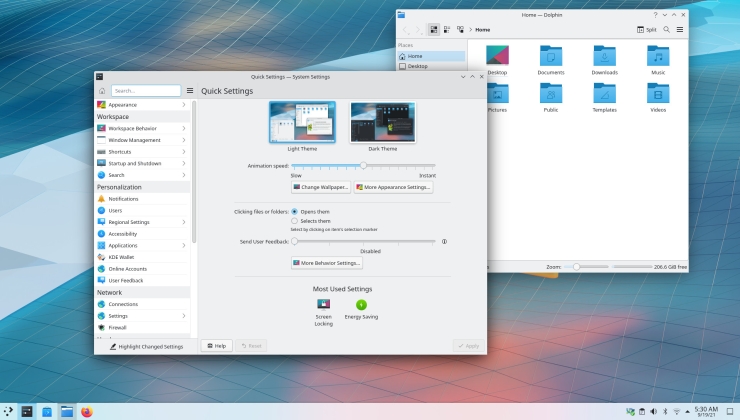Toggle Highlight Changed Settings
This screenshot has width=740, height=420.
click(x=146, y=346)
